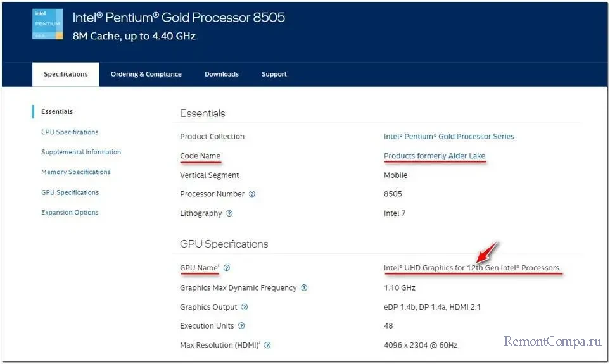The height and width of the screenshot is (364, 610).
Task: Show help tooltip for Execution Units
Action: click(x=241, y=326)
